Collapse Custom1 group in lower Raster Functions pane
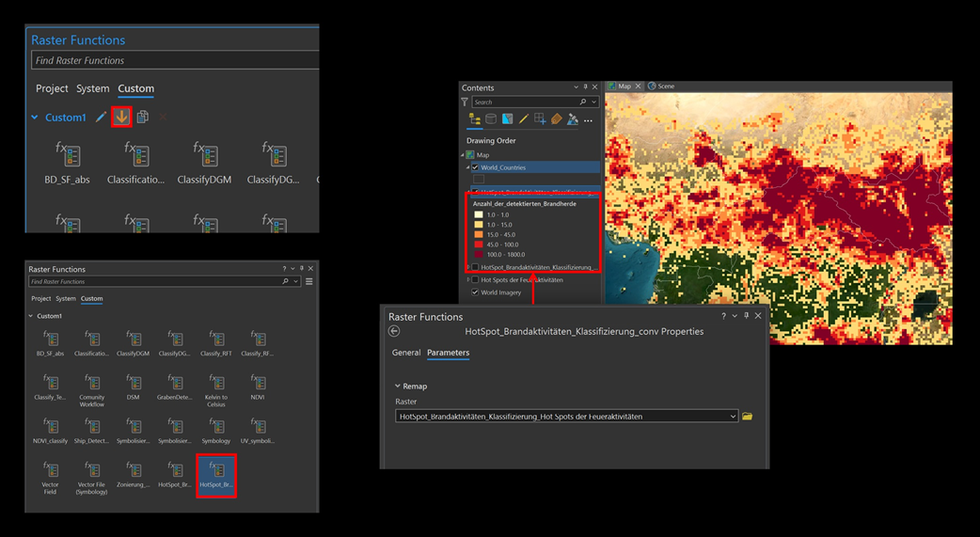This screenshot has height=537, width=980. (x=31, y=316)
